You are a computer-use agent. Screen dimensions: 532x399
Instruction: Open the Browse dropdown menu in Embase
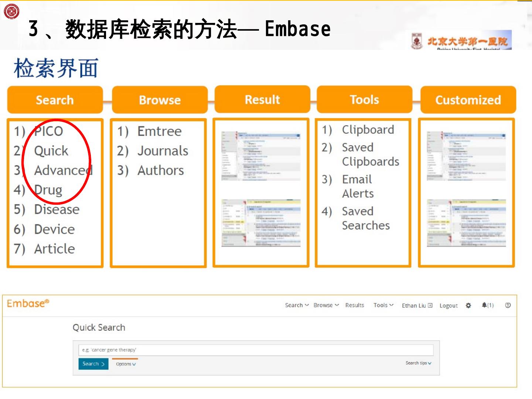326,305
